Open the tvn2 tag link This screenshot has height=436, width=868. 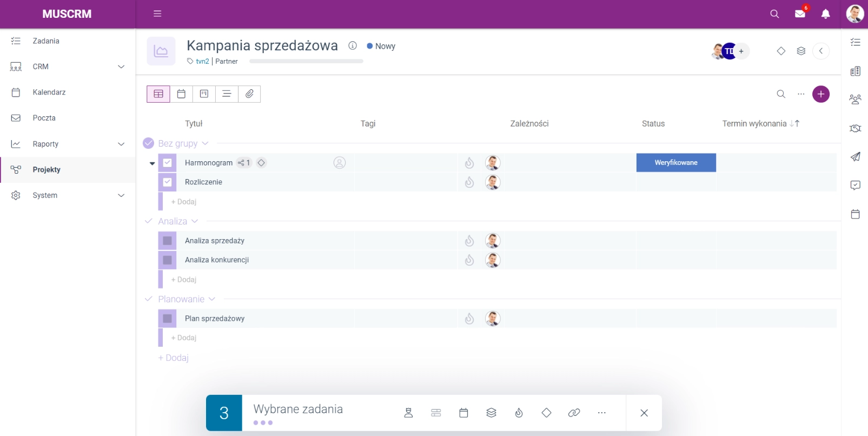click(202, 61)
